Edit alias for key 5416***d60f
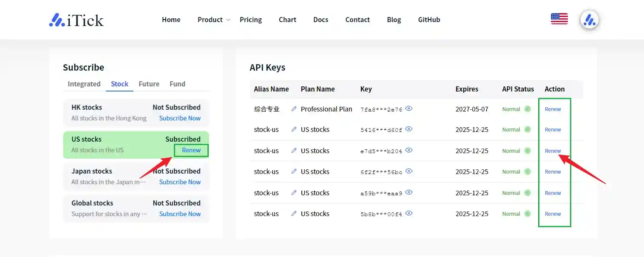The width and height of the screenshot is (644, 257). click(x=294, y=129)
